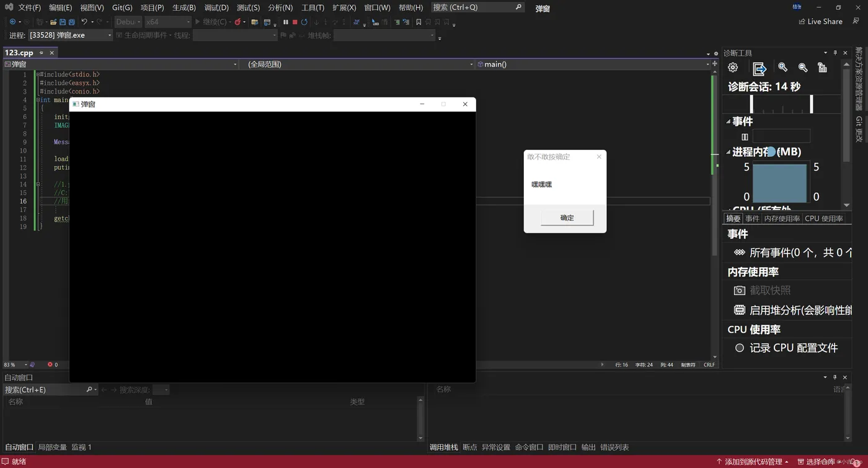Image resolution: width=868 pixels, height=468 pixels.
Task: Open the 83% editor zoom dropdown
Action: [15, 364]
